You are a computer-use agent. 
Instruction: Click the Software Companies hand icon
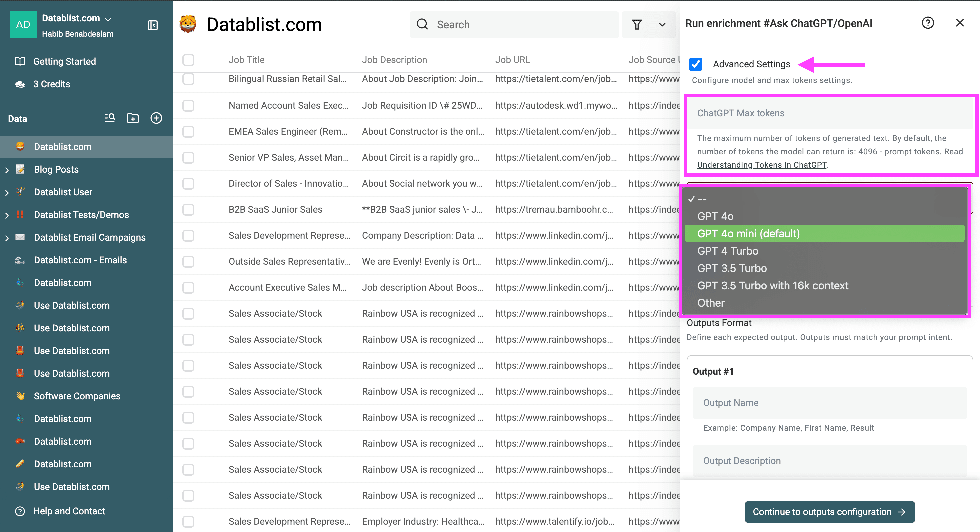point(20,396)
